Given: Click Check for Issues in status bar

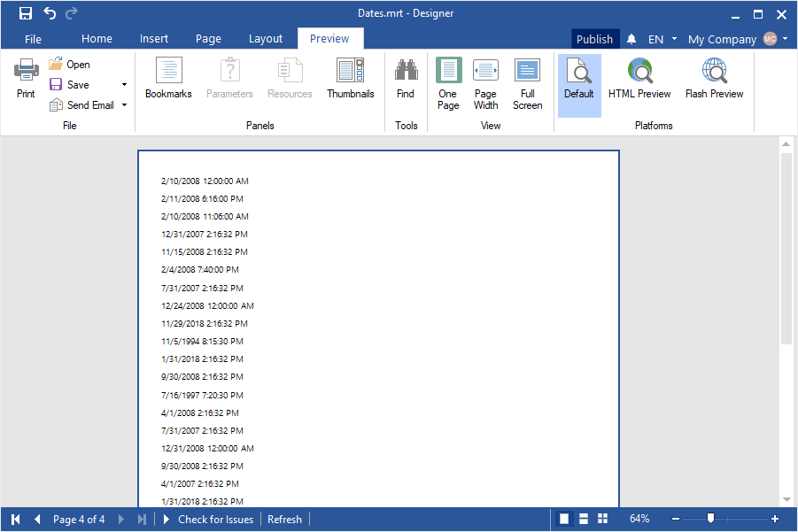Looking at the screenshot, I should [x=215, y=520].
